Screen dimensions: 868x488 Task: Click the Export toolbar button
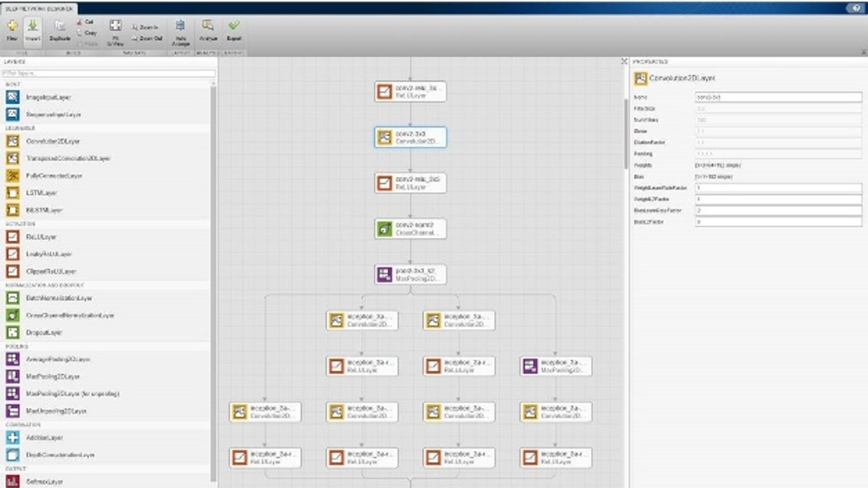pos(233,30)
